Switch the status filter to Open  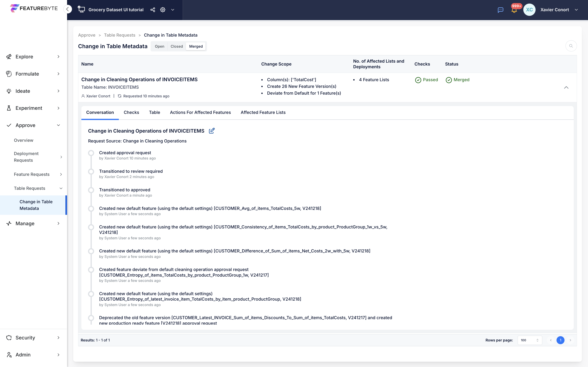point(160,46)
